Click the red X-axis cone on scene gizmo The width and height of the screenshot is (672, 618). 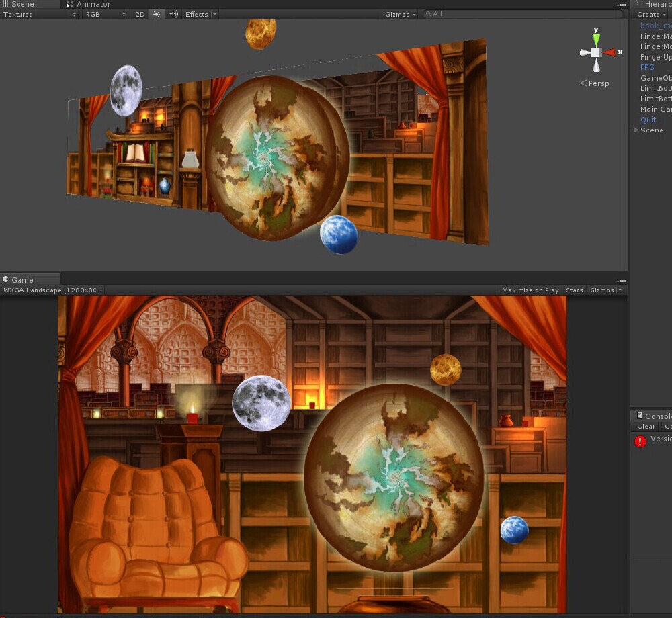coord(609,52)
